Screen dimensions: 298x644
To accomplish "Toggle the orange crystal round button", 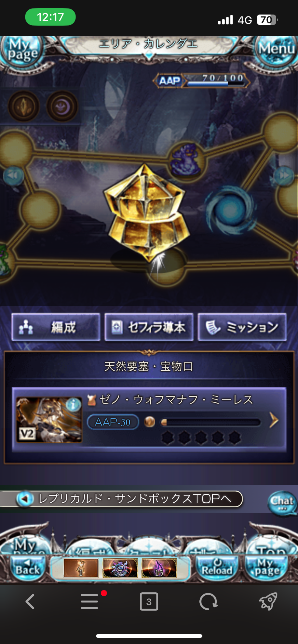I will pyautogui.click(x=23, y=106).
